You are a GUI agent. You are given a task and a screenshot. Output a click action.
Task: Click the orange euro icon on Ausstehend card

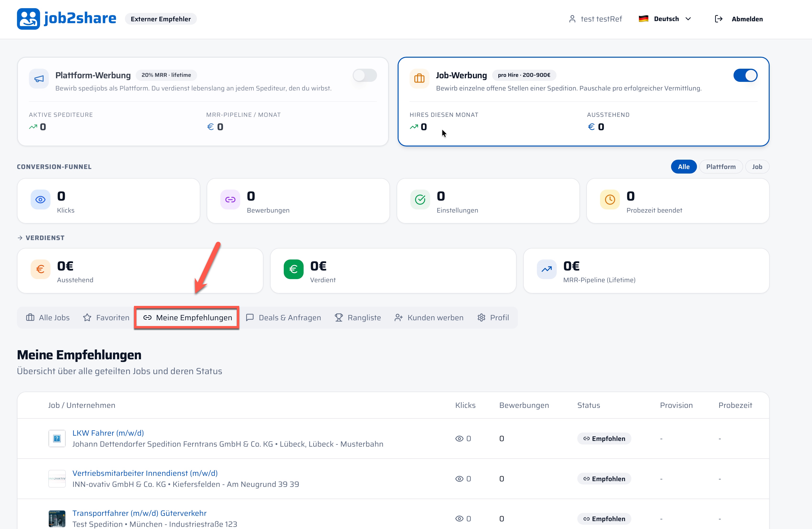[x=41, y=269]
